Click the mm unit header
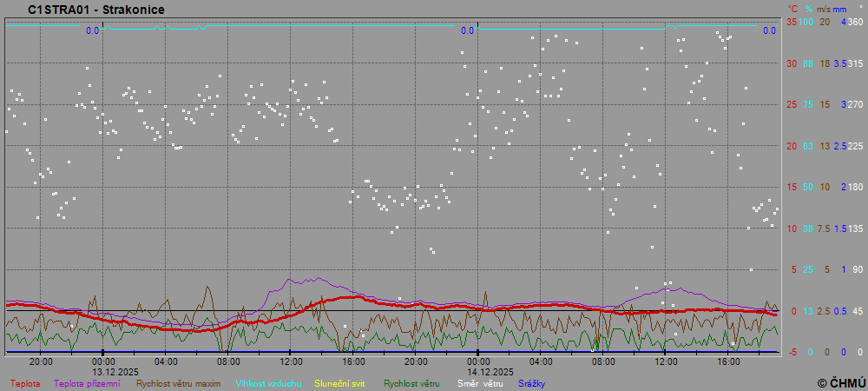 (x=840, y=9)
